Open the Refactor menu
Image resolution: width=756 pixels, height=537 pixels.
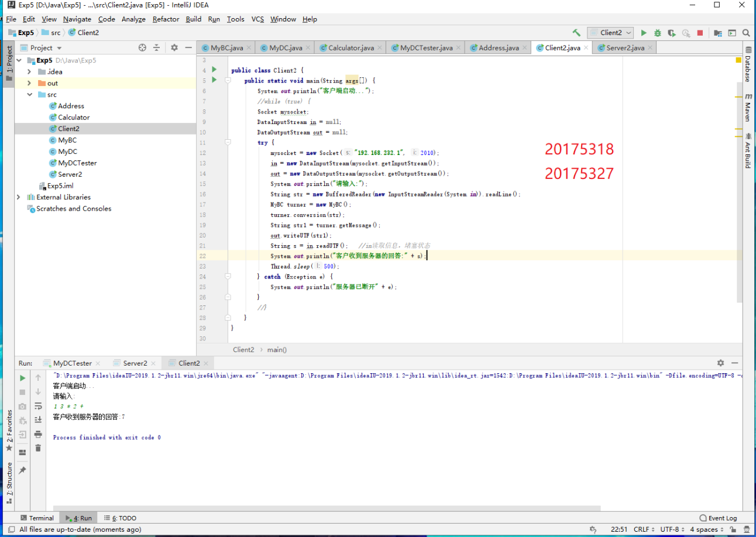click(x=166, y=19)
